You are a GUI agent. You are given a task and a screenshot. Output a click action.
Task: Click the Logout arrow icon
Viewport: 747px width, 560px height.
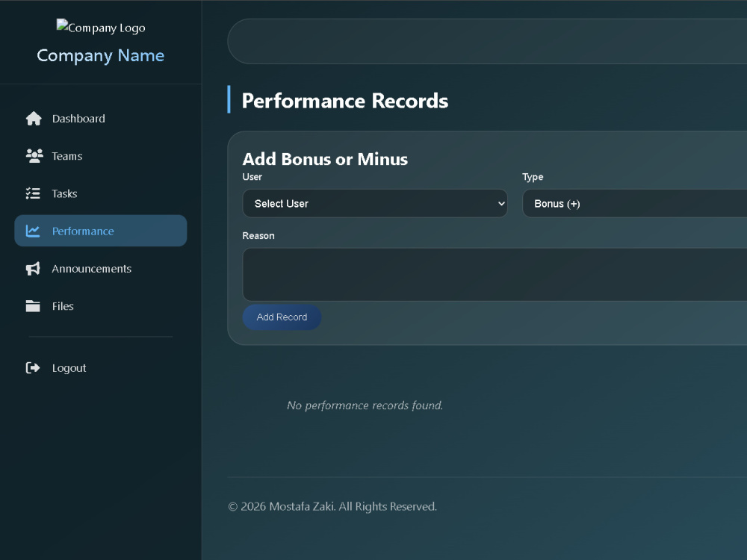(x=33, y=367)
